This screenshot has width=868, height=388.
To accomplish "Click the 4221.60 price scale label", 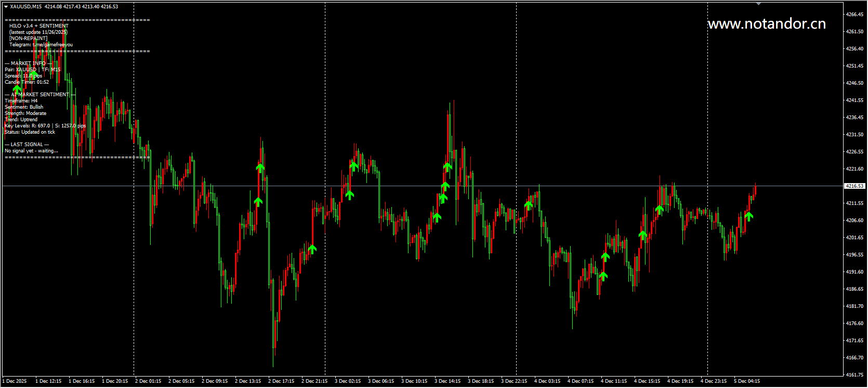I will pyautogui.click(x=855, y=169).
